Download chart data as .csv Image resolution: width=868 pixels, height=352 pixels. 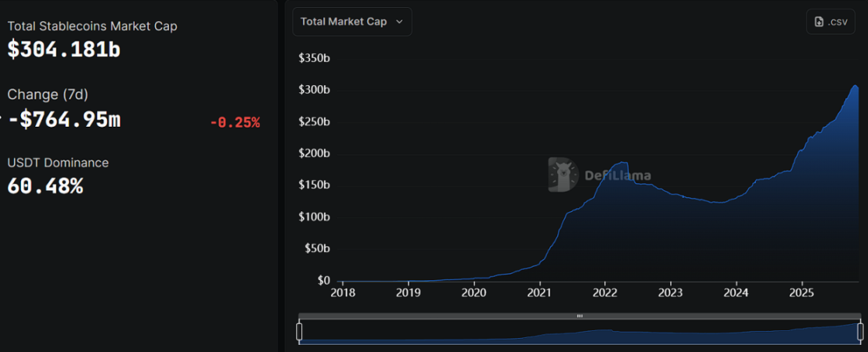pyautogui.click(x=830, y=22)
